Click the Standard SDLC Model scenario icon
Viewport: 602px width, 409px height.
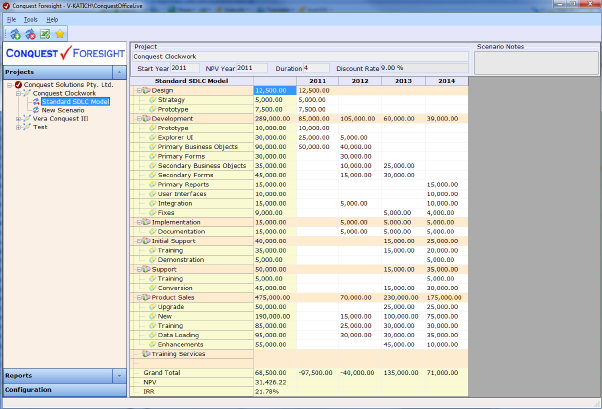[36, 101]
